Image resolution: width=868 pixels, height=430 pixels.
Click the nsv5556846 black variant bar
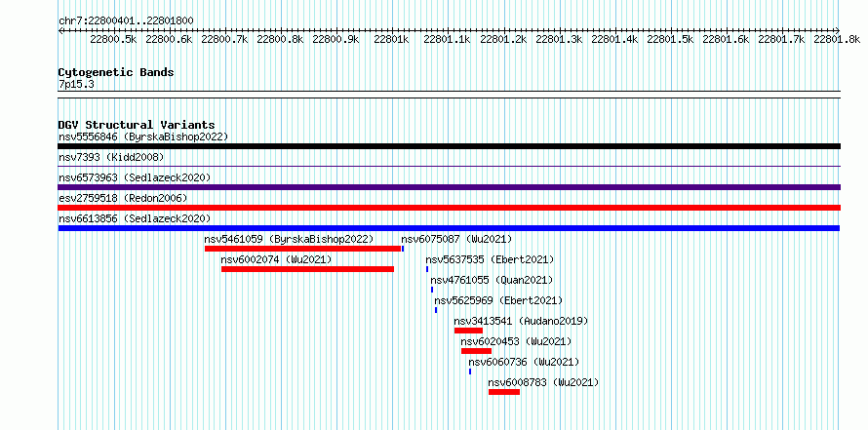coord(449,146)
